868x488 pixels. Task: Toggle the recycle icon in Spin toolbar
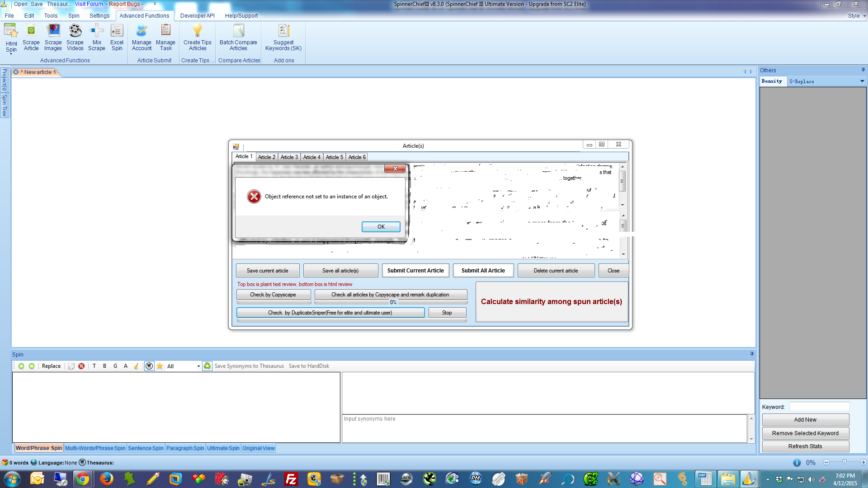(x=207, y=366)
